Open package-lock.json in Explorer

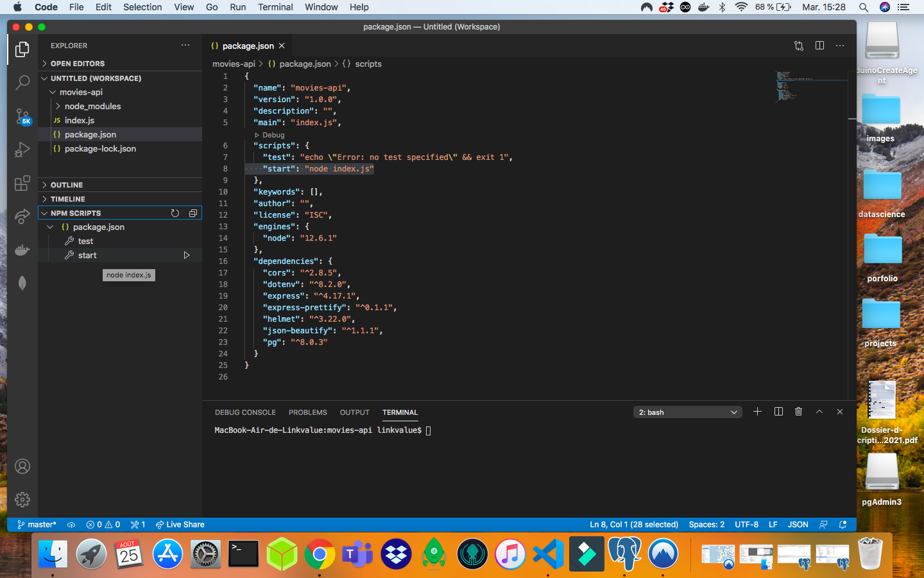120,148
